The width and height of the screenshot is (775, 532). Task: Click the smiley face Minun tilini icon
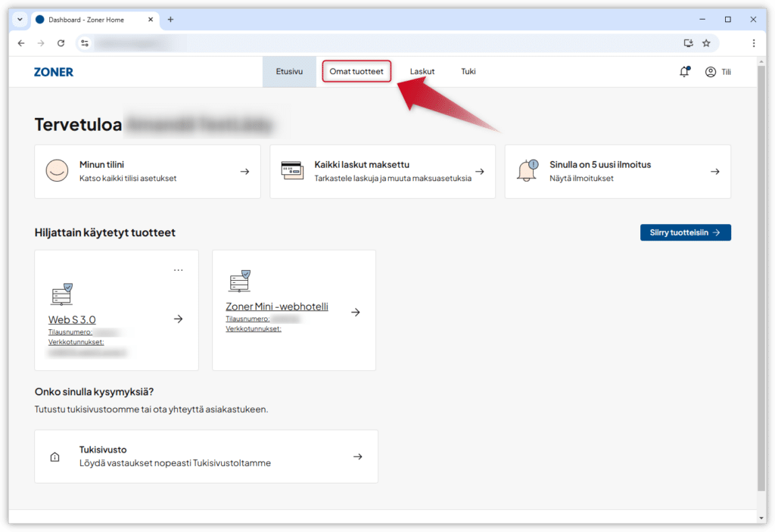point(57,171)
